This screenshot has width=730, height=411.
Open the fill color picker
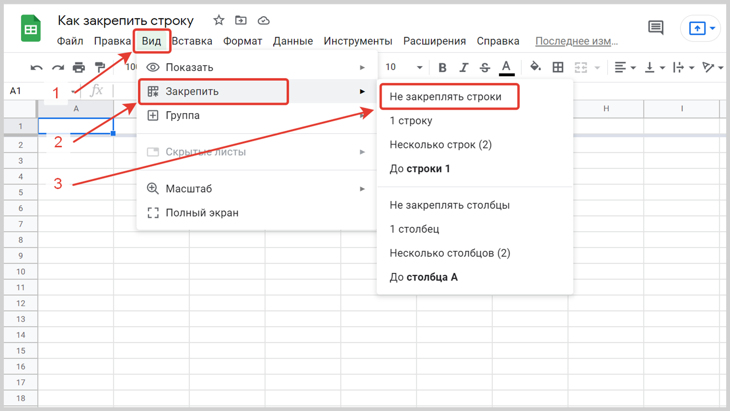(x=535, y=67)
